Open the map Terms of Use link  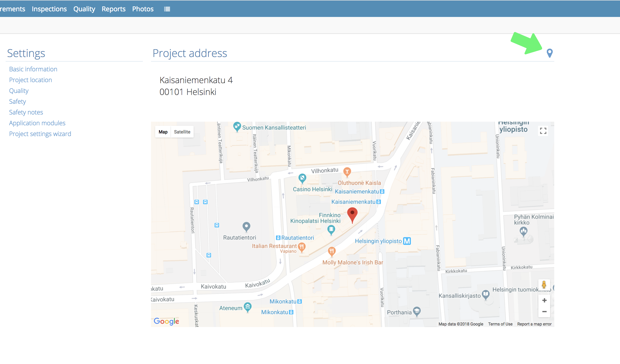coord(500,324)
